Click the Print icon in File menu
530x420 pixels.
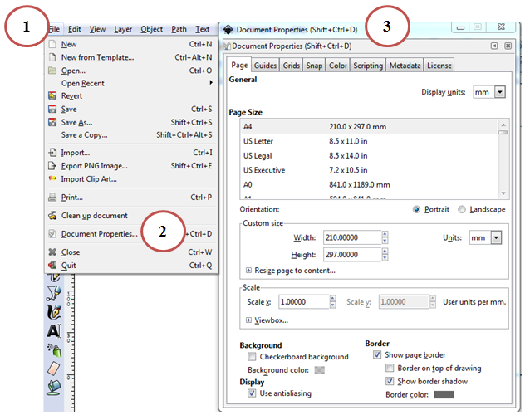(52, 198)
